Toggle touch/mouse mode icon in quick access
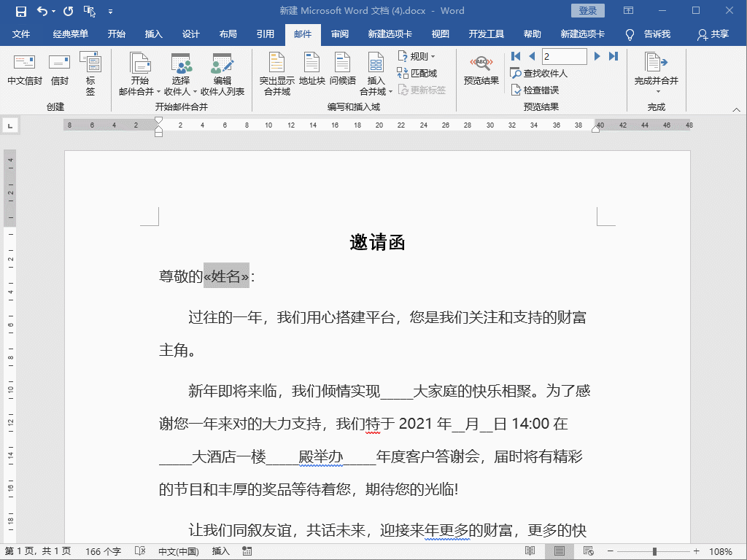The image size is (747, 560). coord(89,11)
